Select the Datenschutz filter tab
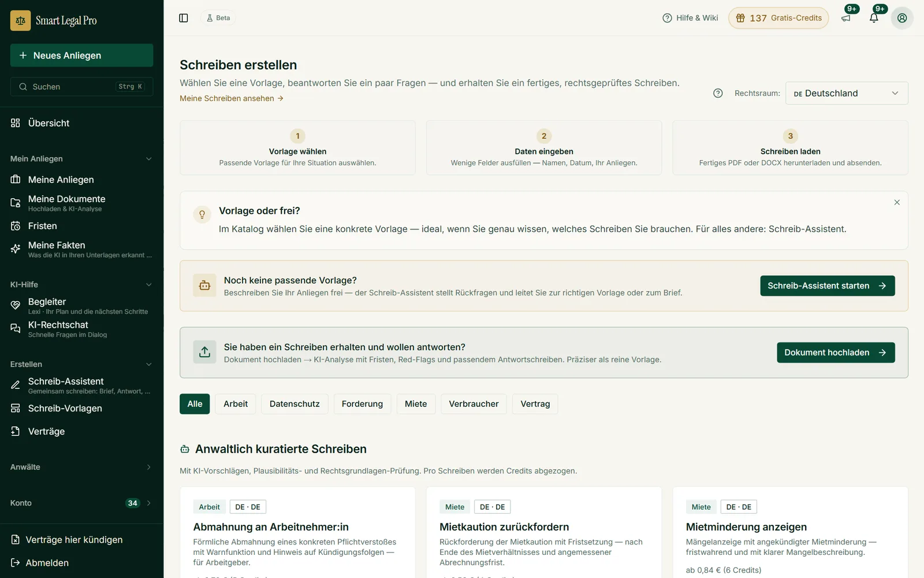Screen dimensions: 924x578 tap(295, 404)
